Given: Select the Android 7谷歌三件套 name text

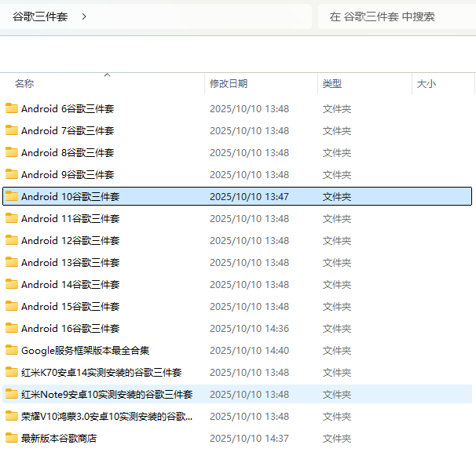Looking at the screenshot, I should (68, 131).
